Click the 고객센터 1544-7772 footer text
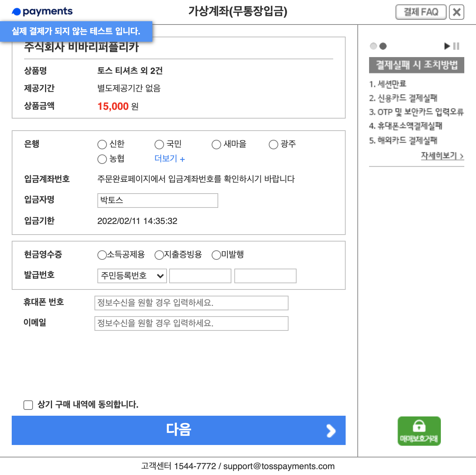The image size is (476, 475). click(x=179, y=466)
